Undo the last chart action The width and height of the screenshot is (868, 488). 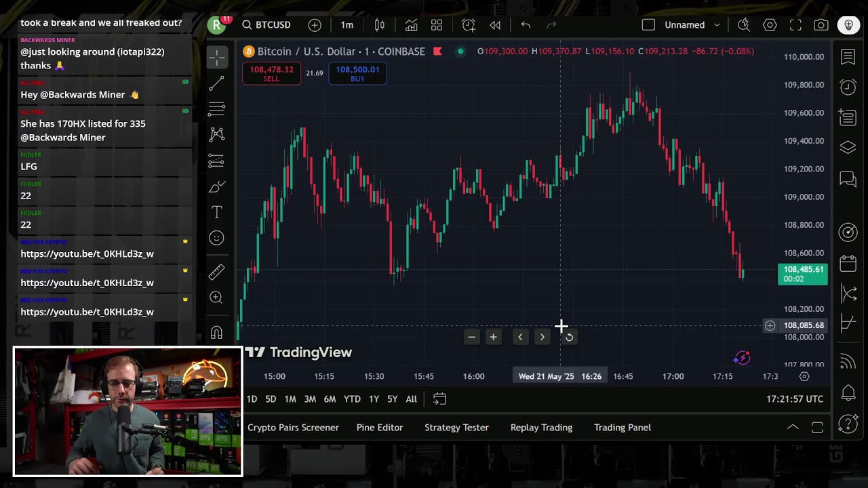point(526,25)
